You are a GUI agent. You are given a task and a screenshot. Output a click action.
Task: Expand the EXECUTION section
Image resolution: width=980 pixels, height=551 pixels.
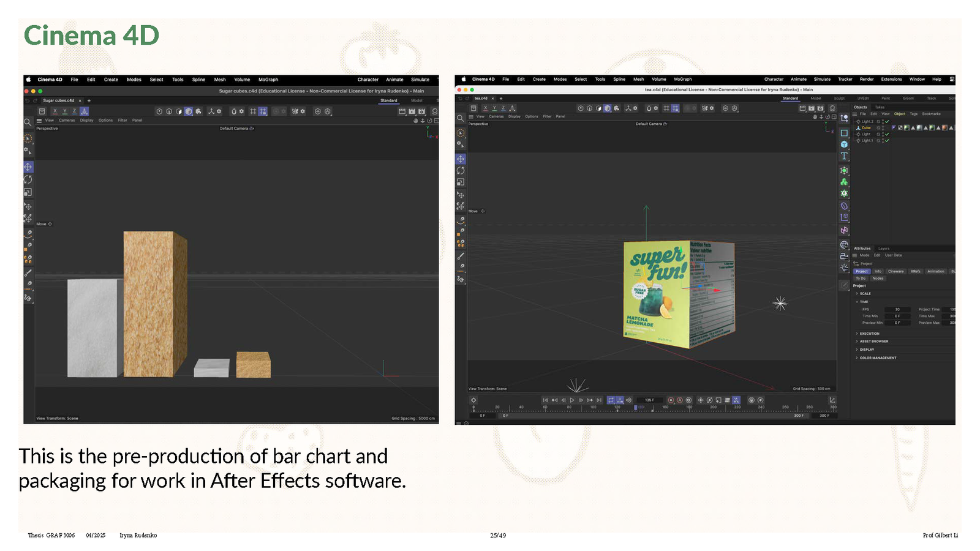(869, 334)
